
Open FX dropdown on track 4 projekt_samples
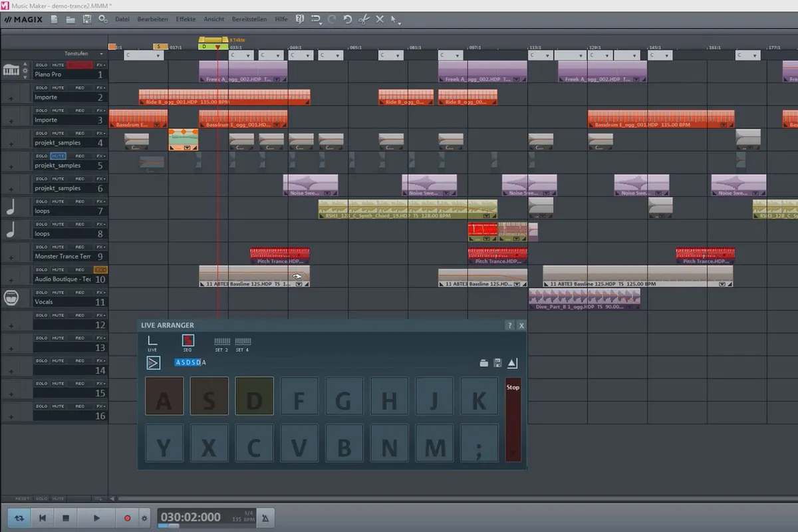tap(100, 133)
